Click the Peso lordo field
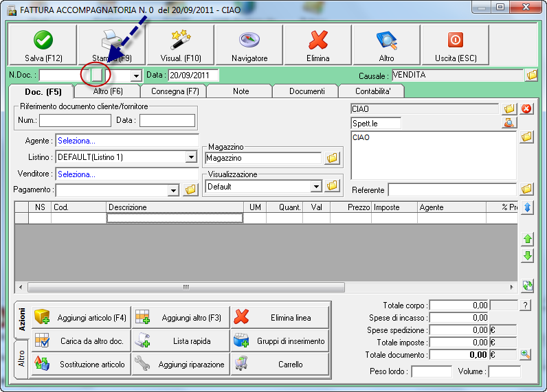The height and width of the screenshot is (392, 547). (x=432, y=371)
